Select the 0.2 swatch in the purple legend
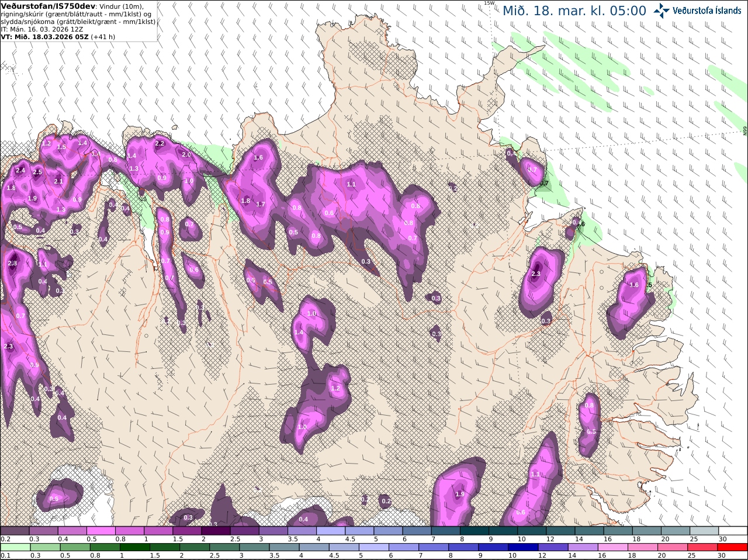 15,531
